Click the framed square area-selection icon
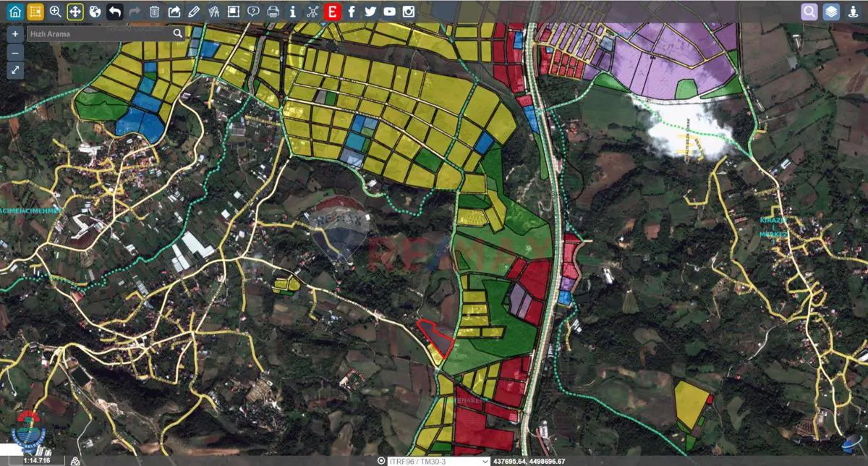Image resolution: width=868 pixels, height=466 pixels. click(x=233, y=12)
